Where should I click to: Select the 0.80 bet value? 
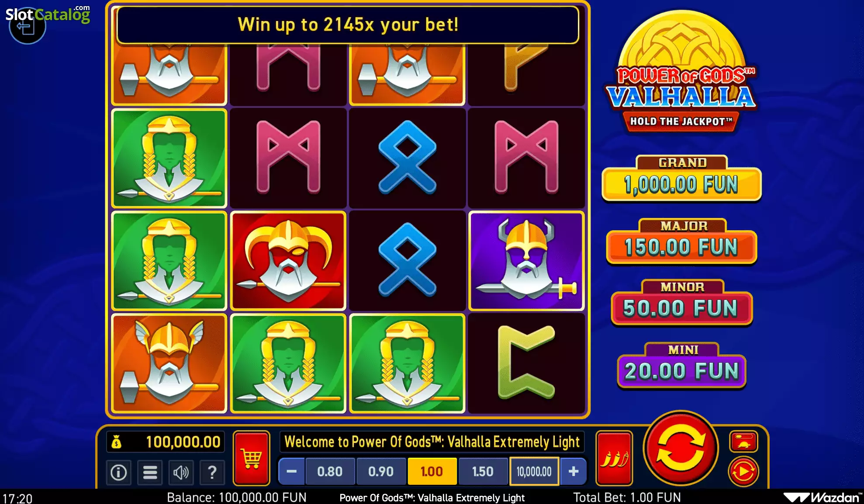click(x=330, y=471)
